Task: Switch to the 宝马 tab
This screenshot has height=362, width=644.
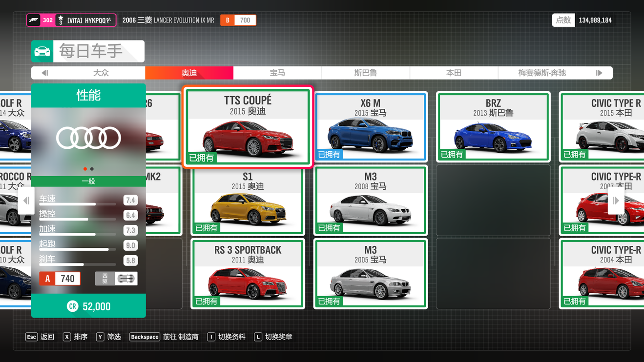Action: (x=277, y=73)
